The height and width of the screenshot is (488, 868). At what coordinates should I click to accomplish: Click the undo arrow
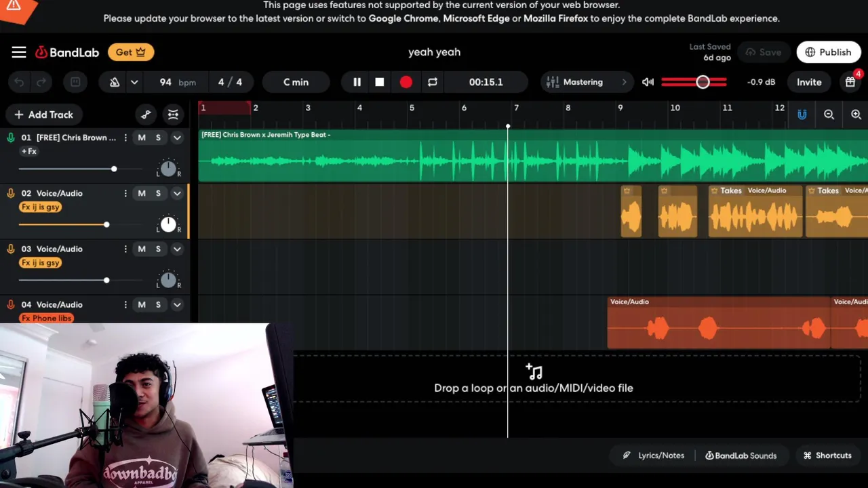coord(19,82)
